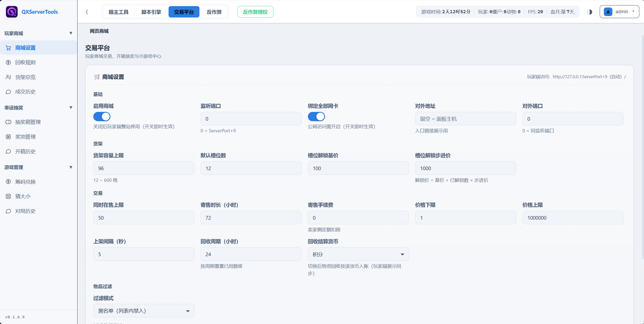Click the bubble icon beside 开箱历史
Image resolution: width=644 pixels, height=324 pixels.
click(8, 152)
